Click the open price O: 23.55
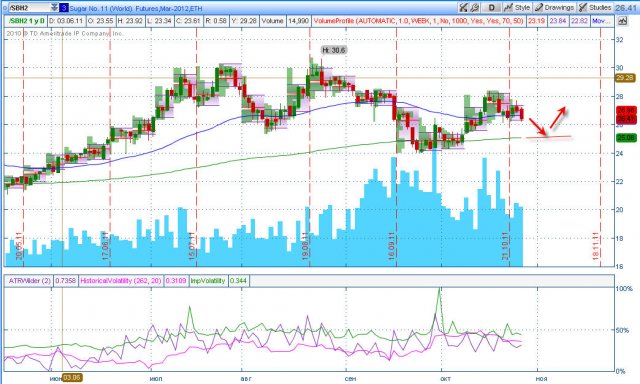This screenshot has width=640, height=384. 100,21
